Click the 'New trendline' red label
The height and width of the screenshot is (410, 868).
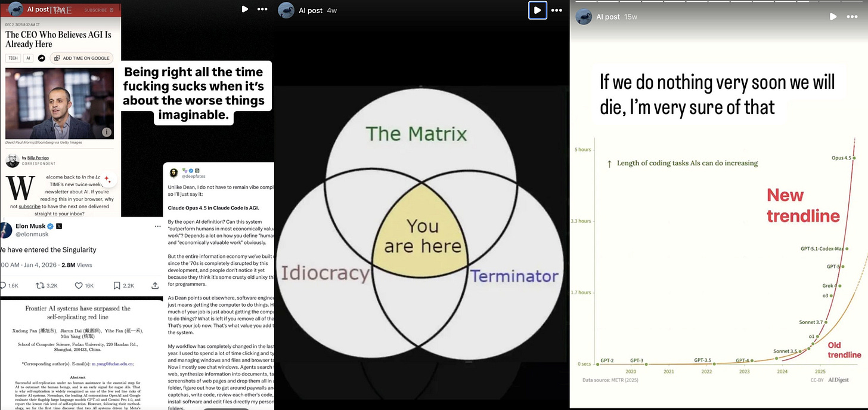click(803, 205)
